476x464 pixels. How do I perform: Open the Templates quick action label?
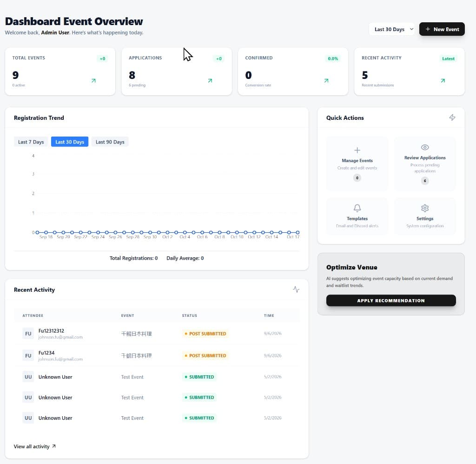(x=357, y=218)
